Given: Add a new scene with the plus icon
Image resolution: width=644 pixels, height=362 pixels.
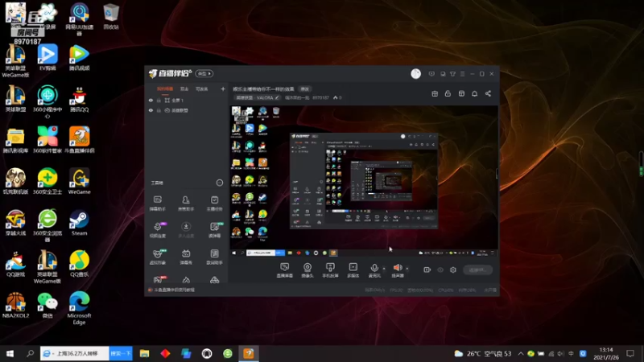Looking at the screenshot, I should 223,88.
